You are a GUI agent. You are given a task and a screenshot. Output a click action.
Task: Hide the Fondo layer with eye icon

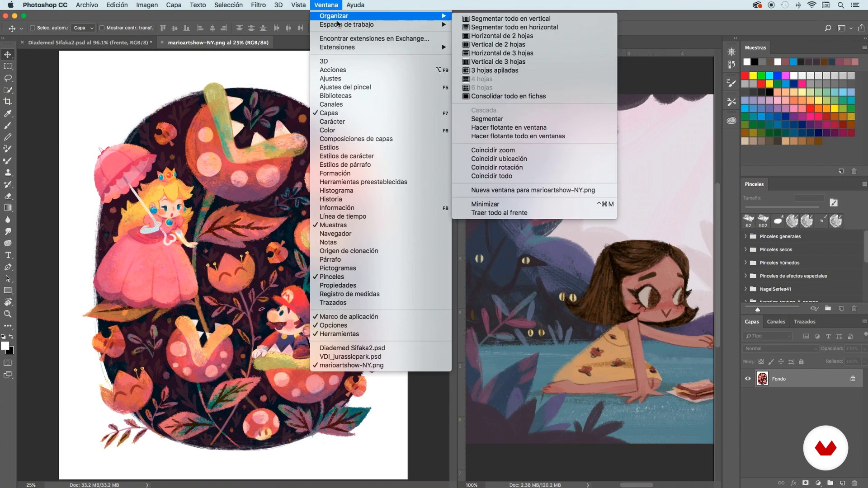(x=748, y=379)
